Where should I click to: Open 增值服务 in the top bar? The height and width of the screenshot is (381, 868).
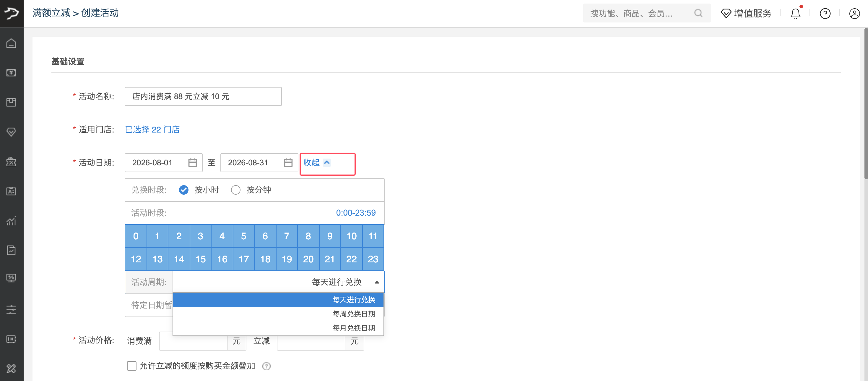pos(746,14)
